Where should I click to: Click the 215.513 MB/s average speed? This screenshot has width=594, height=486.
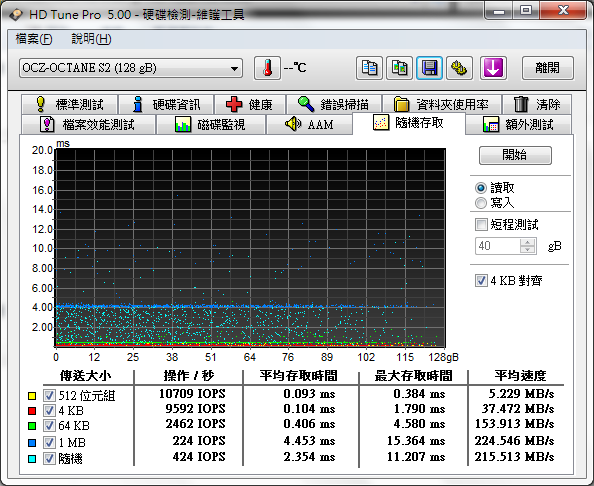(514, 457)
